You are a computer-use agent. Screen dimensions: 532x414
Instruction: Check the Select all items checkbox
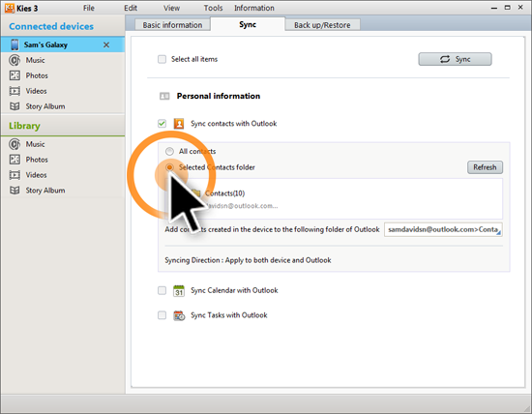point(162,59)
